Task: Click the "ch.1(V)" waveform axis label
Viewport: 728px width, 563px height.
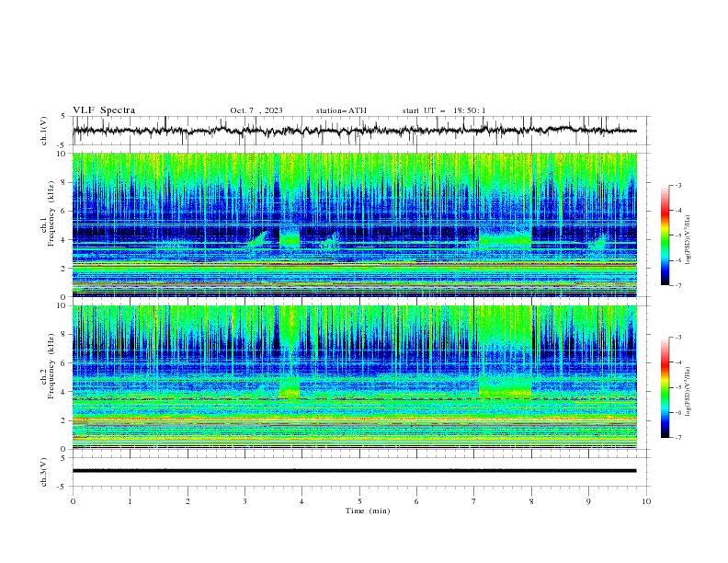Action: (x=44, y=131)
